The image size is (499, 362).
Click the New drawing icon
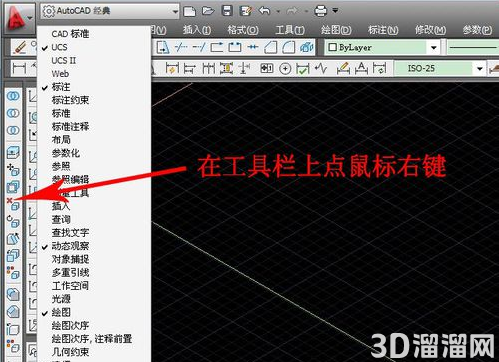click(190, 11)
